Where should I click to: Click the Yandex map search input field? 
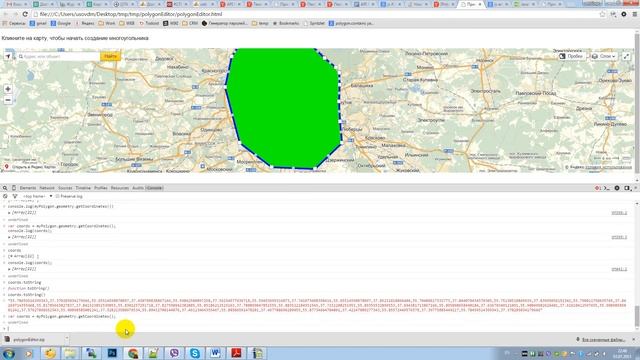pyautogui.click(x=59, y=56)
